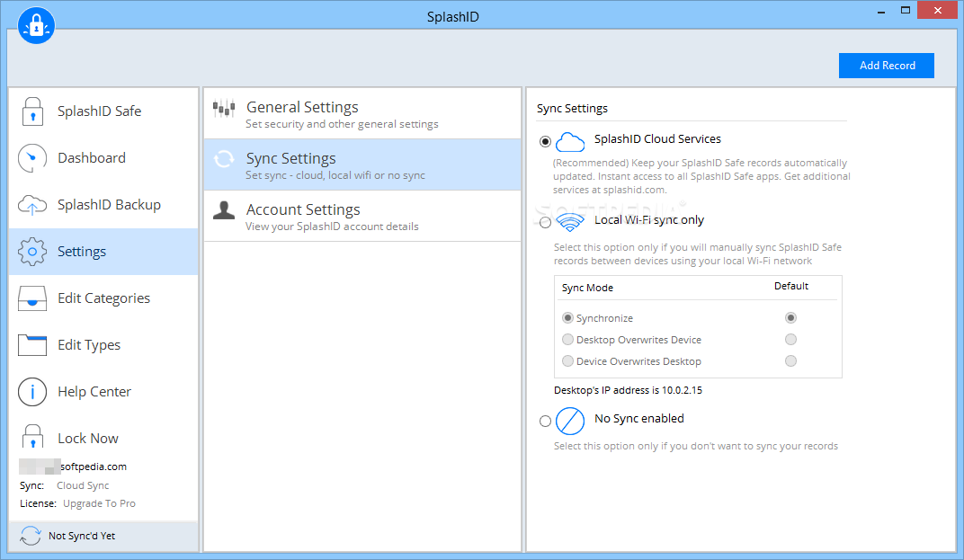
Task: Choose Desktop Overwrites Device radio
Action: pyautogui.click(x=568, y=339)
